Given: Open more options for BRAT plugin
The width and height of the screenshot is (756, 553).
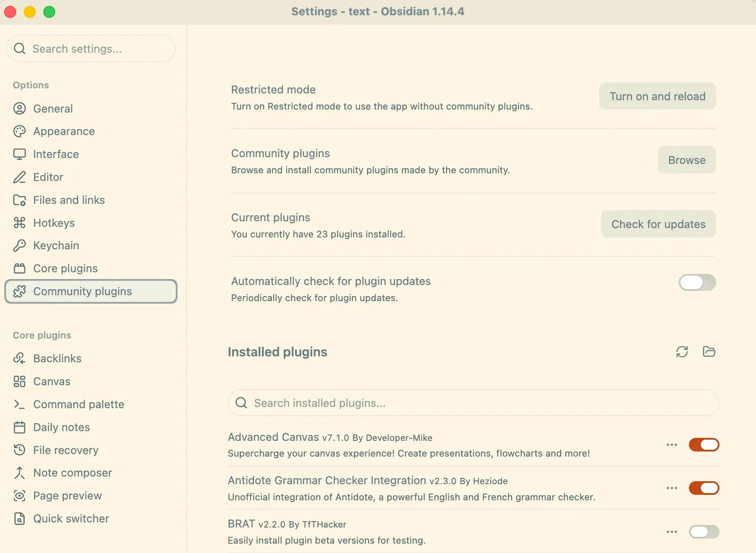Looking at the screenshot, I should tap(672, 532).
